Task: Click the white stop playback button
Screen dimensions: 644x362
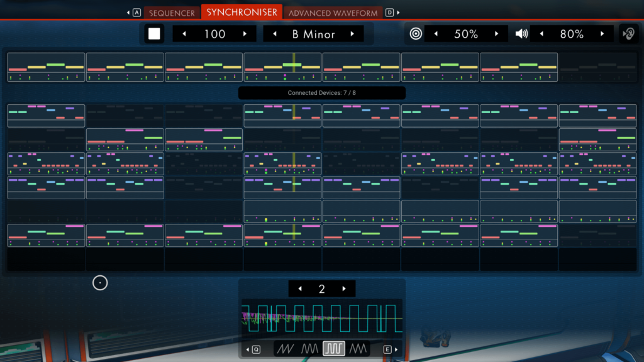Action: (x=154, y=34)
